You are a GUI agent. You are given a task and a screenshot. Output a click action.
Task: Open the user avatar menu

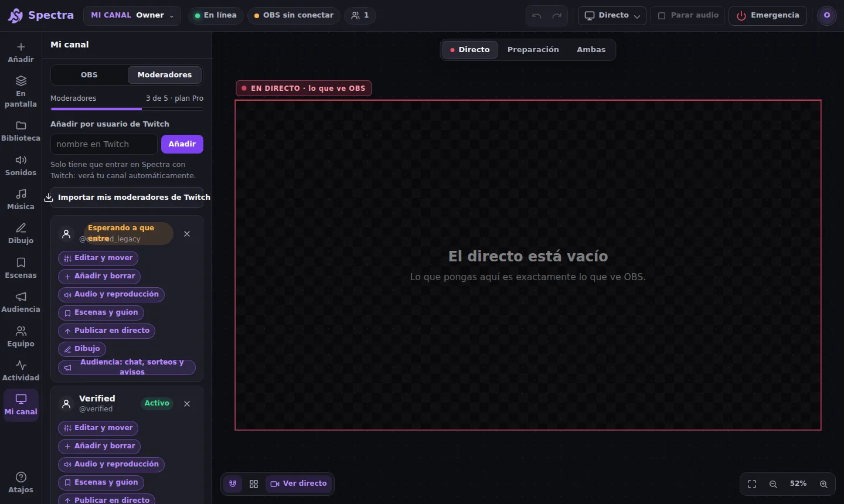tap(827, 15)
